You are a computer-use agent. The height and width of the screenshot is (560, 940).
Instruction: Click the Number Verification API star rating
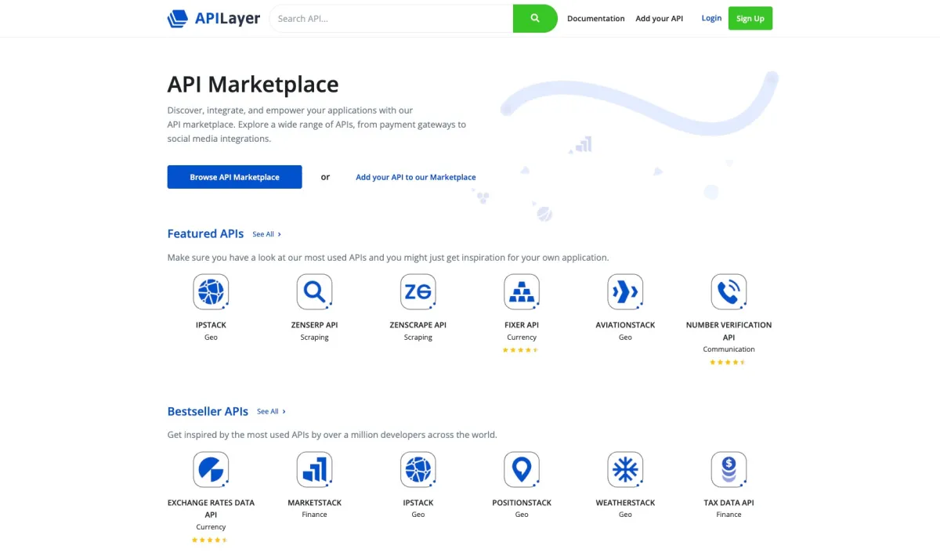coord(728,363)
